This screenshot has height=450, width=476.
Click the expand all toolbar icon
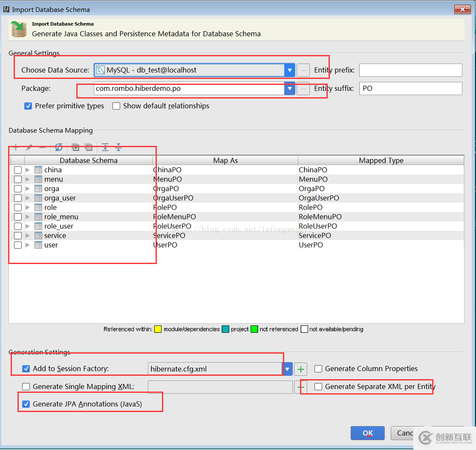[x=105, y=147]
